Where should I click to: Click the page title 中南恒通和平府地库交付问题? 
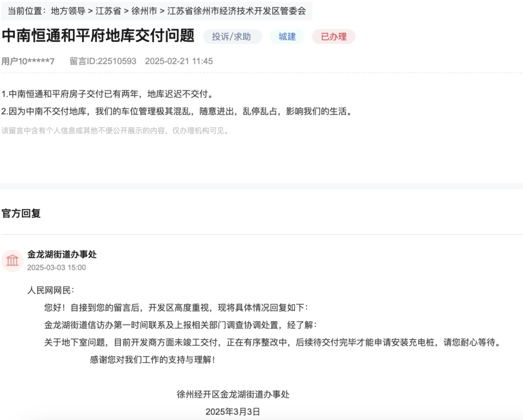point(98,36)
